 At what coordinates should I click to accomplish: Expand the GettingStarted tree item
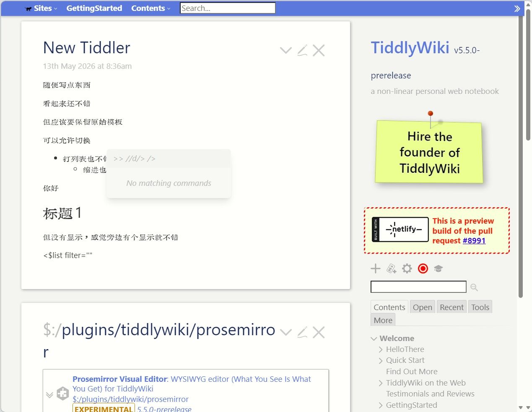(x=381, y=405)
